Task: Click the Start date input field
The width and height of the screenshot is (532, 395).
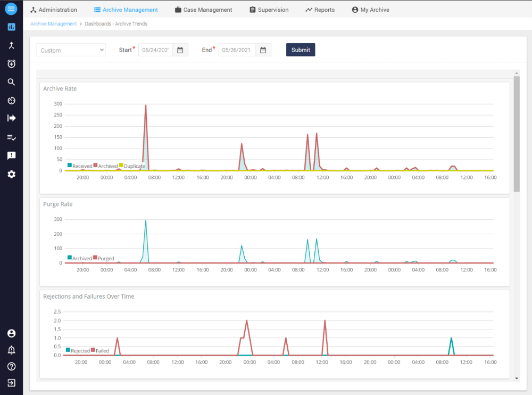Action: click(x=155, y=50)
